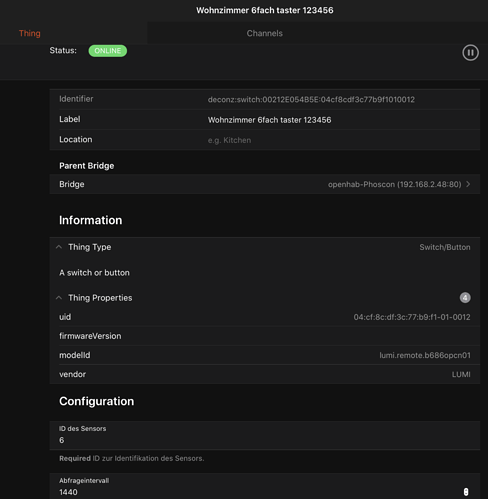Click the firmwareVersion property row
This screenshot has width=488, height=499.
(x=265, y=336)
